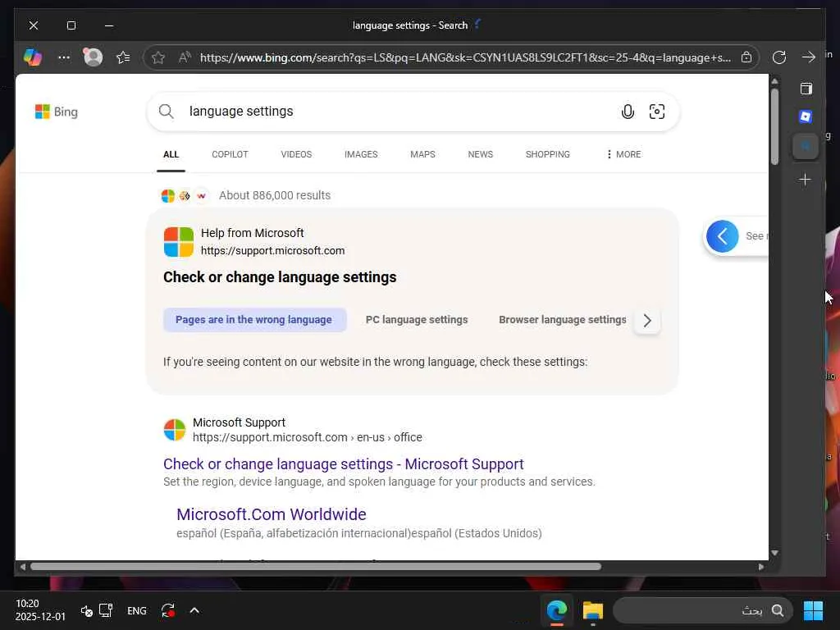Activate the read aloud icon
Viewport: 840px width, 630px height.
[185, 57]
